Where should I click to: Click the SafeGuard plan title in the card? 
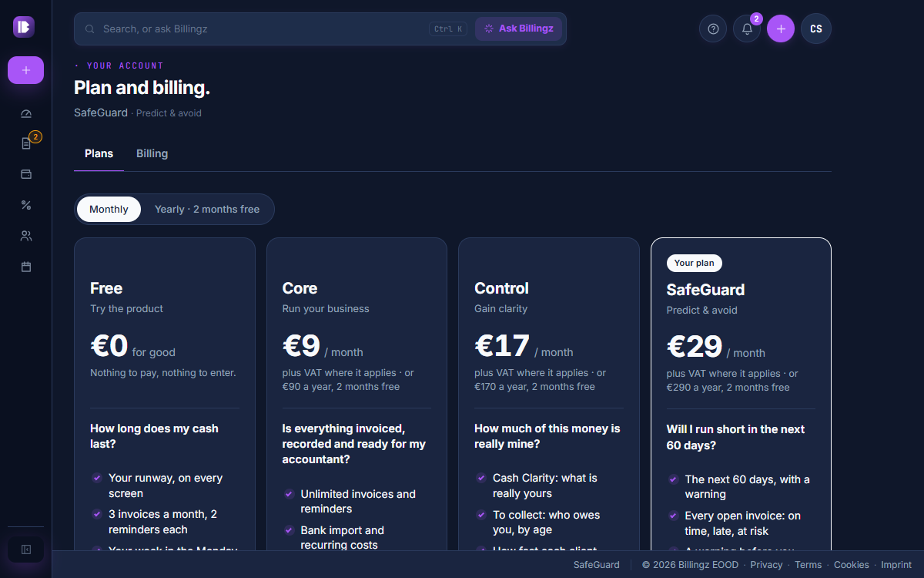(705, 290)
